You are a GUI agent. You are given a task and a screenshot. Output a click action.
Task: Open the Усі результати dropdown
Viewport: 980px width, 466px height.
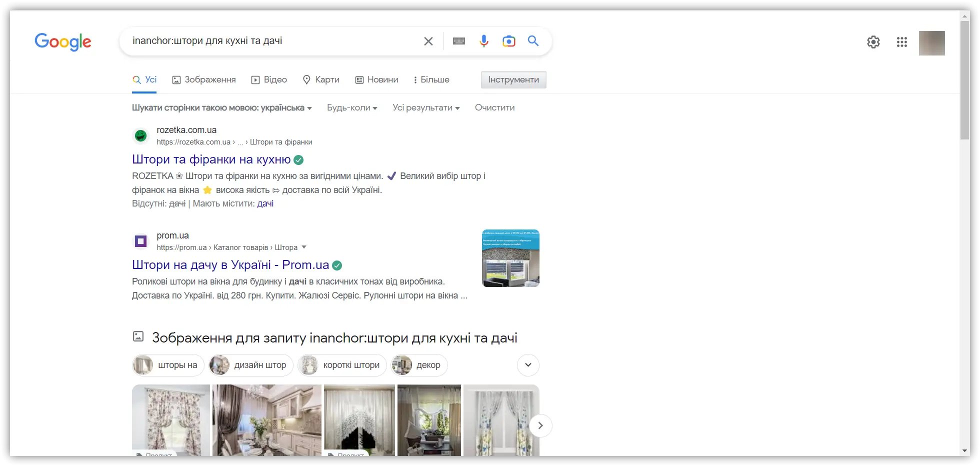426,107
